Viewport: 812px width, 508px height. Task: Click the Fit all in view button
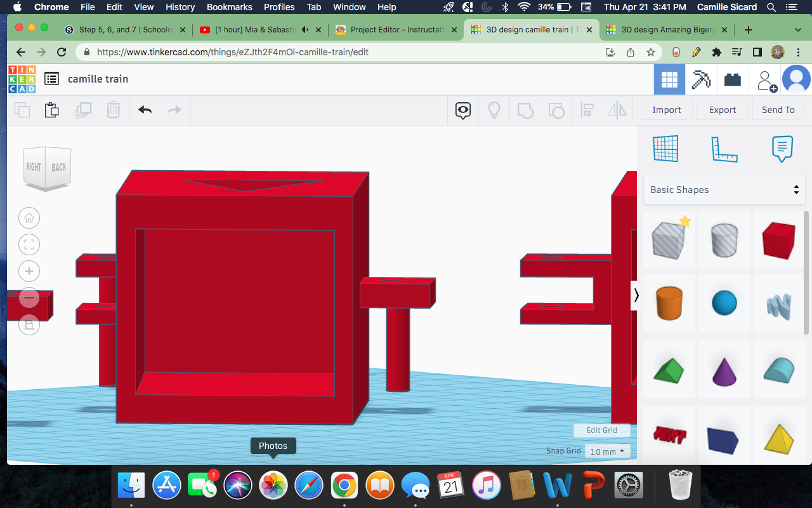click(x=29, y=244)
